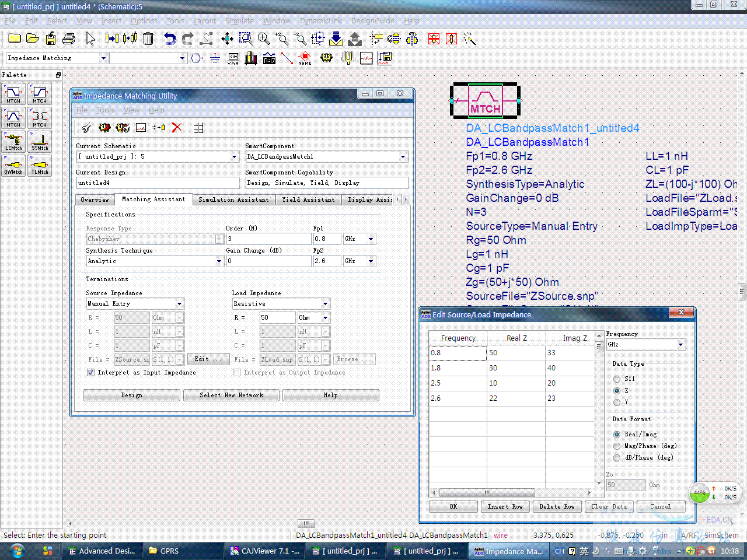747x560 pixels.
Task: Click the Print toolbar icon
Action: click(69, 38)
